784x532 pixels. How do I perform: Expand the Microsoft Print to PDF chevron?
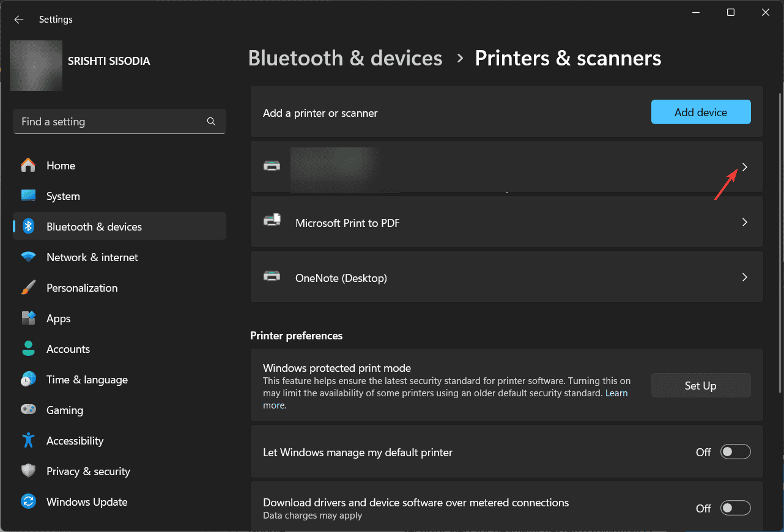pyautogui.click(x=744, y=222)
